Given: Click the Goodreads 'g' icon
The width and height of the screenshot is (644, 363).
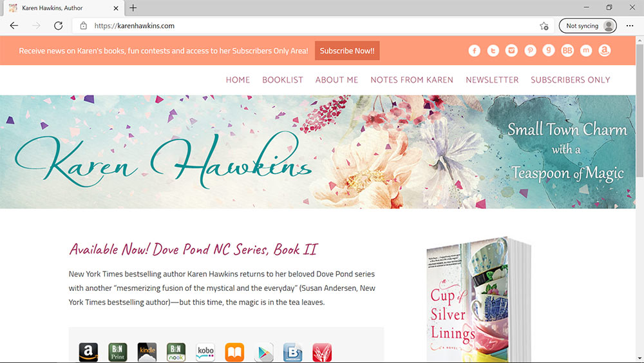Looking at the screenshot, I should pyautogui.click(x=549, y=51).
